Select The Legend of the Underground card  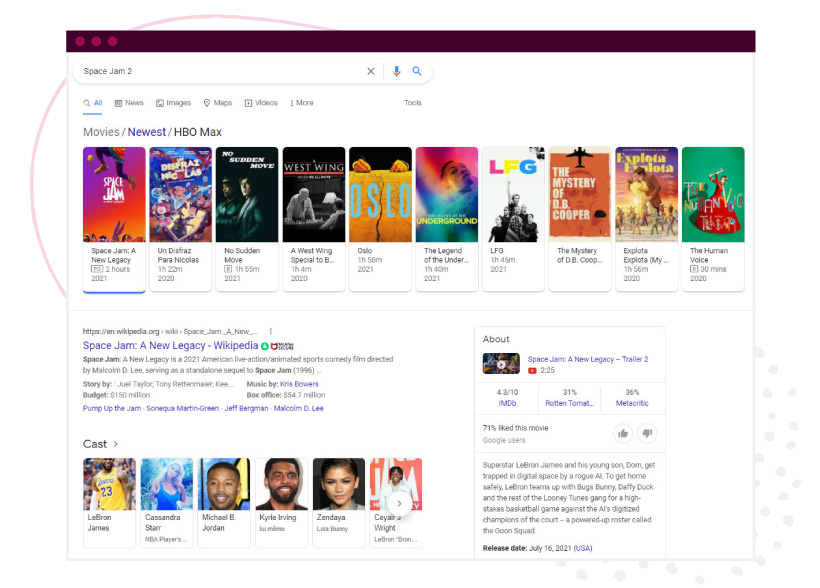pos(447,219)
